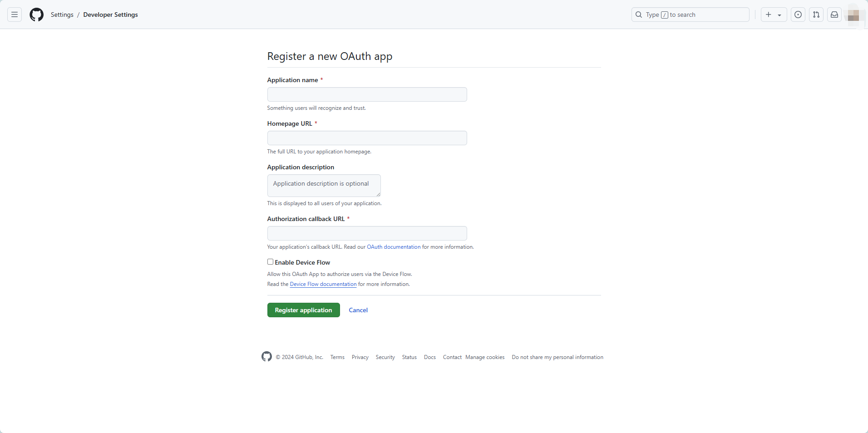Open the Notifications inbox icon
868x433 pixels.
point(834,15)
